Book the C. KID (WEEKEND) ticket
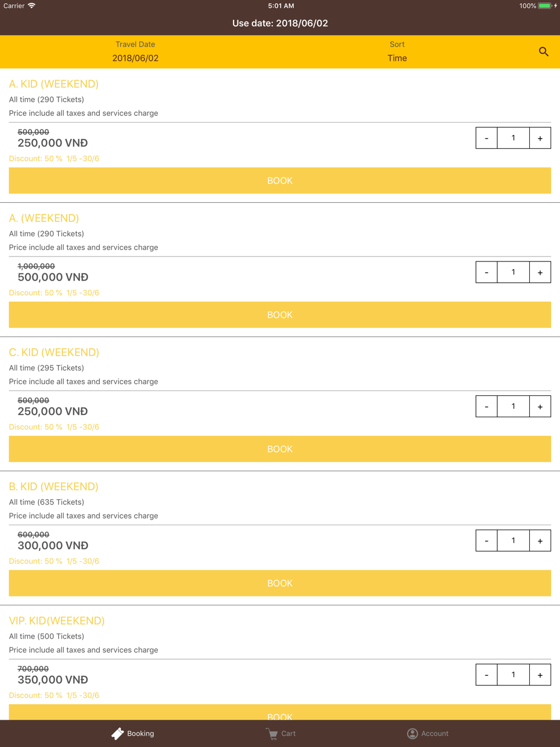Screen dimensions: 560x747 pos(280,449)
